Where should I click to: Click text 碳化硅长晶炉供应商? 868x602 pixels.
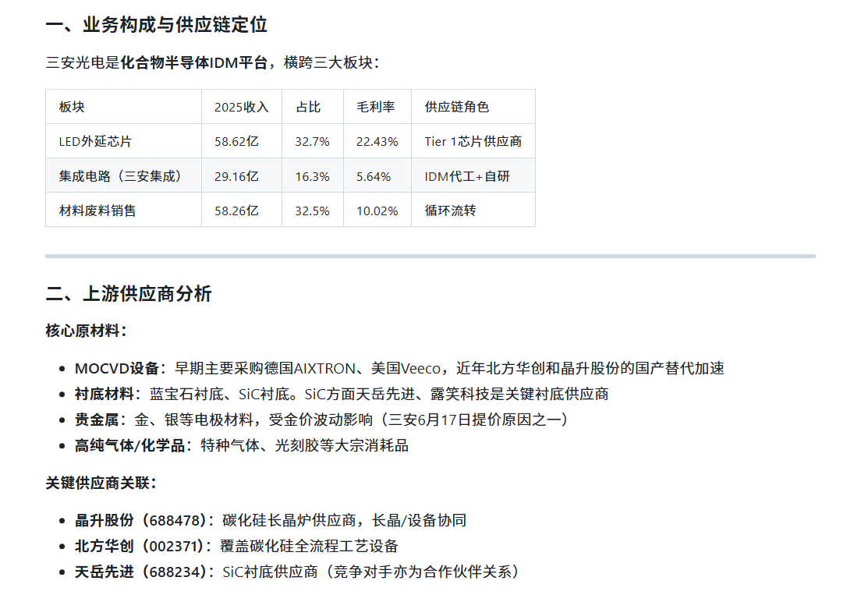289,520
